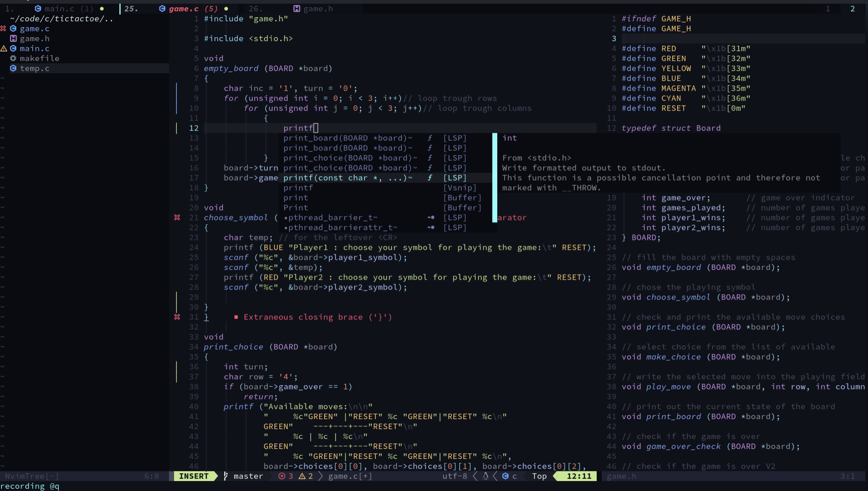
Task: Click the warning triangle beside main.c
Action: [x=4, y=49]
